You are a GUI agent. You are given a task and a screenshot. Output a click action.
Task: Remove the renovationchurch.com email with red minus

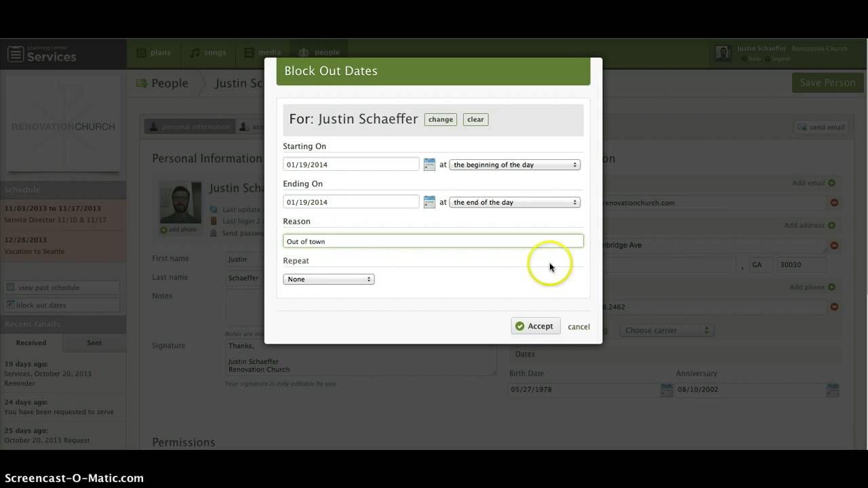(834, 203)
